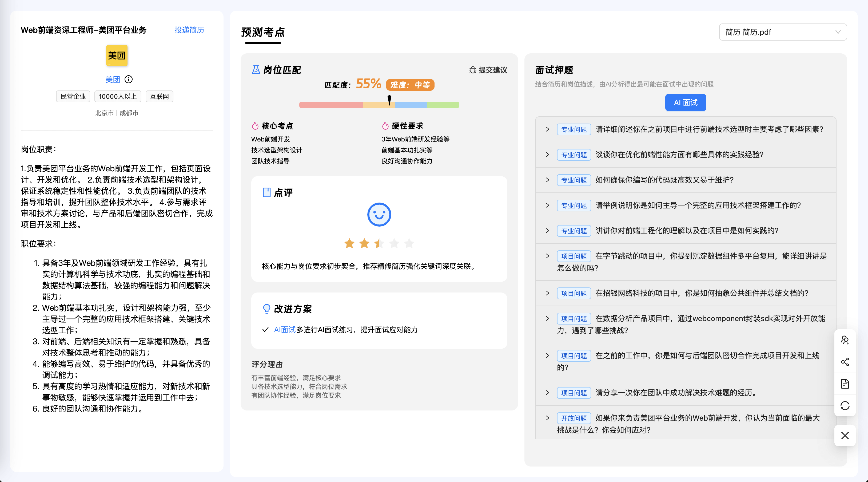
Task: Click the 难度: 中等 badge
Action: click(410, 85)
